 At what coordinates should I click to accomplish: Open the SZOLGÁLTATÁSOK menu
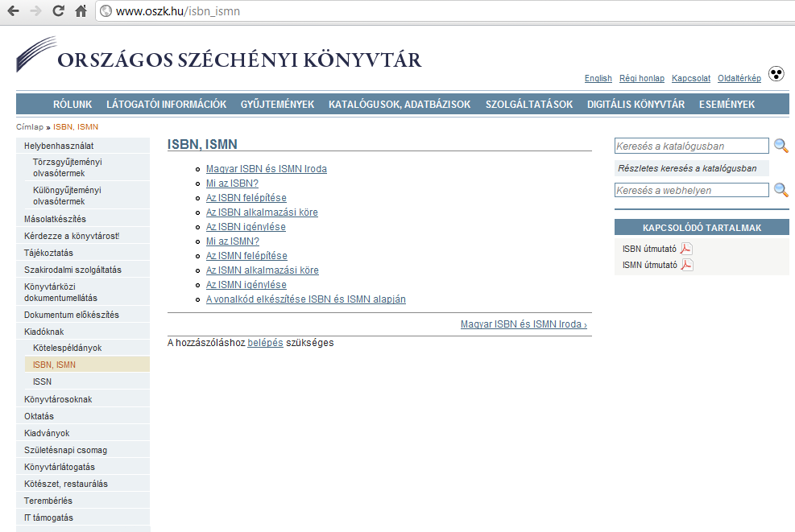[529, 105]
